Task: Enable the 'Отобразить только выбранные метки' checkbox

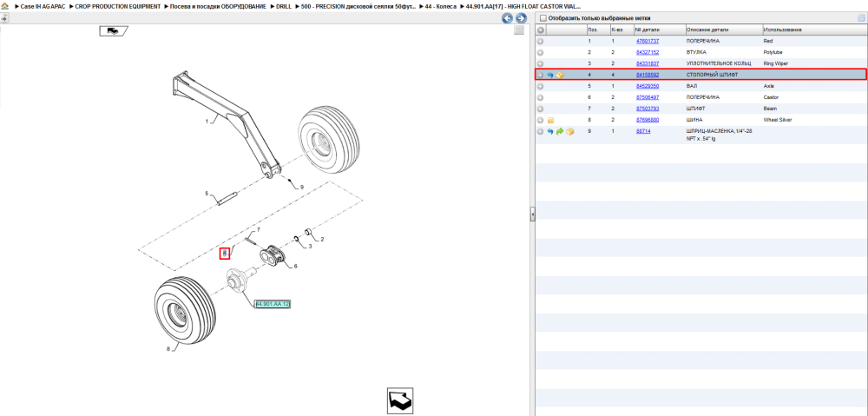Action: (x=543, y=18)
